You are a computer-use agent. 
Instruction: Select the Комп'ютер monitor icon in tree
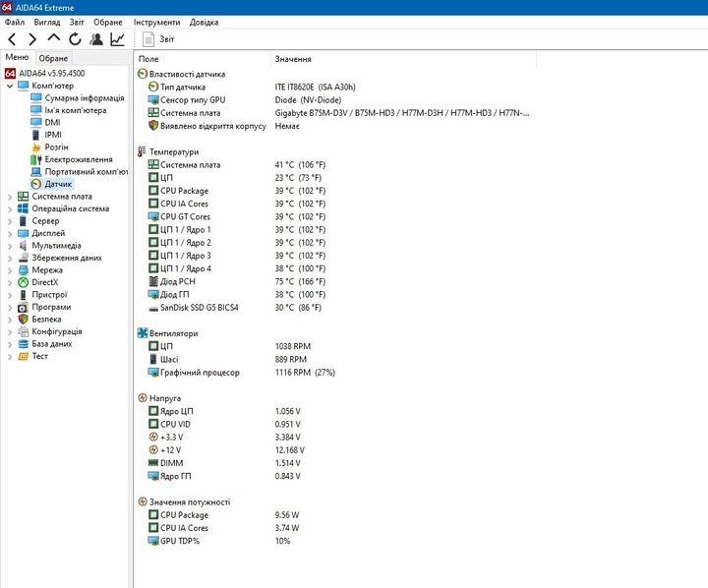(23, 86)
